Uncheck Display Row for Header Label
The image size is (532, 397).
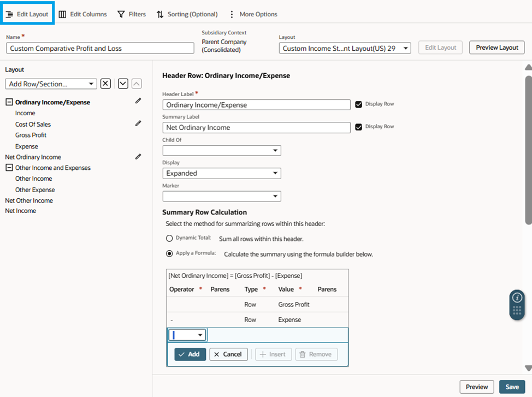point(358,104)
